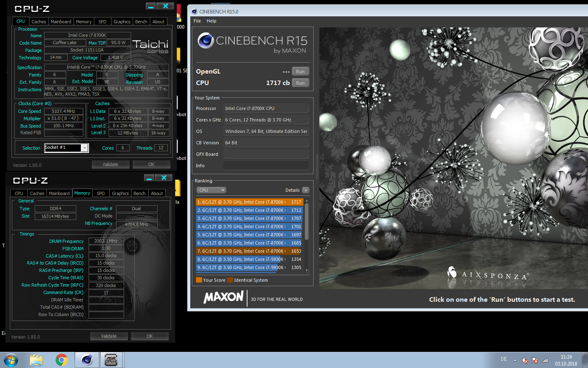Select ranking row 6 with score 1685
Image resolution: width=588 pixels, height=368 pixels.
(x=249, y=243)
